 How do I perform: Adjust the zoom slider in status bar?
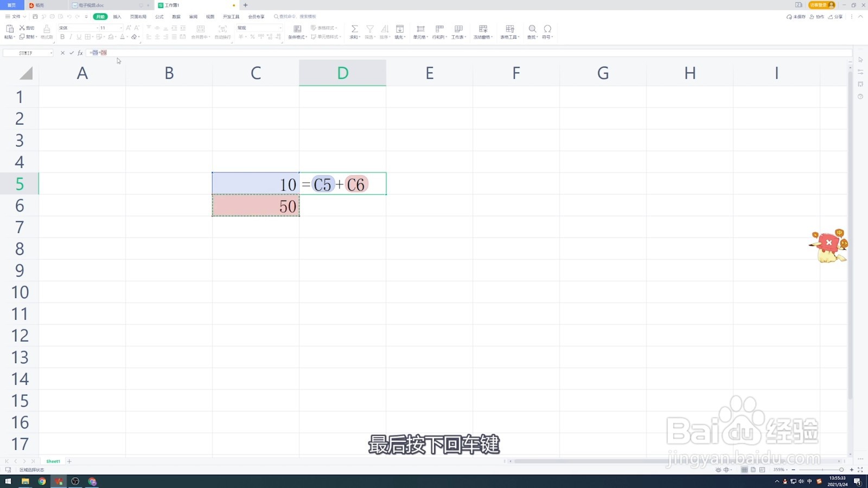[822, 470]
